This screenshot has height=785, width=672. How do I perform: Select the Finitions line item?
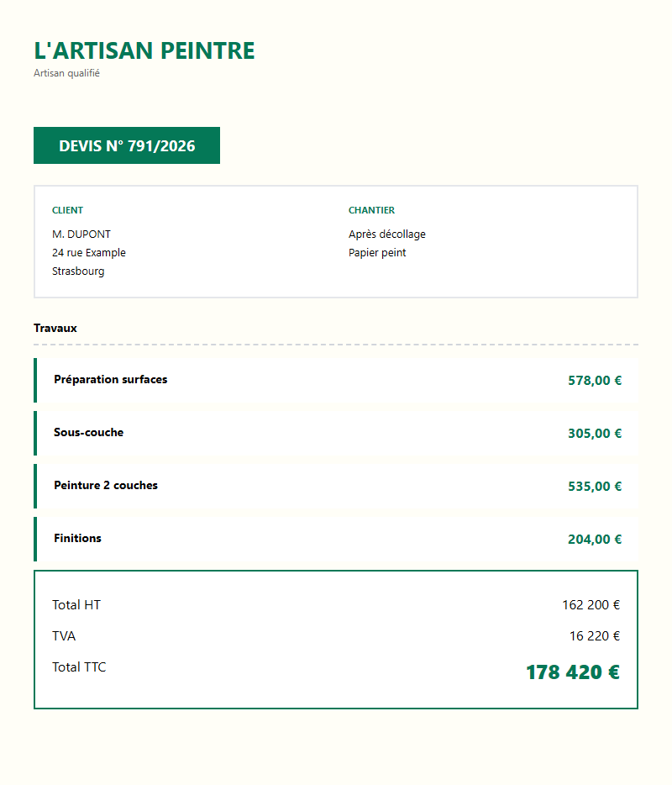[x=77, y=539]
